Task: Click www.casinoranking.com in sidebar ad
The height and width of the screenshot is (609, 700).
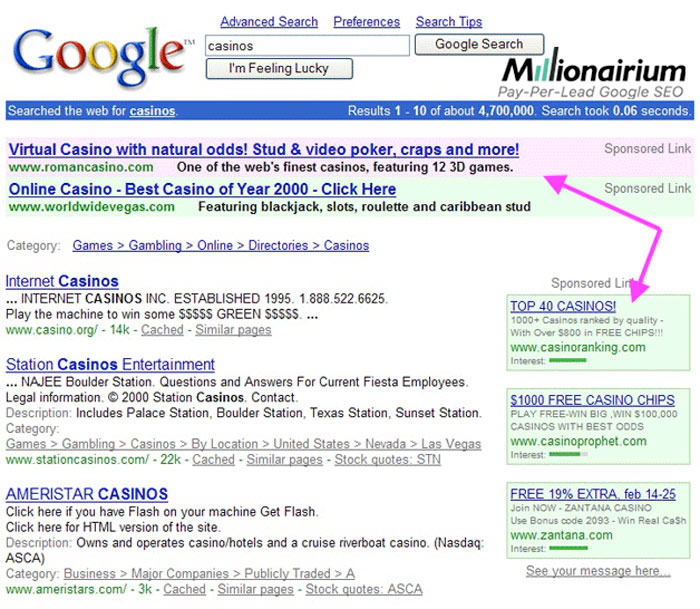Action: point(578,347)
